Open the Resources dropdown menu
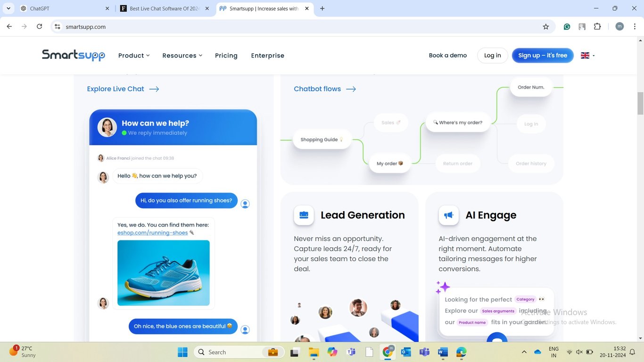The width and height of the screenshot is (644, 362). (182, 55)
